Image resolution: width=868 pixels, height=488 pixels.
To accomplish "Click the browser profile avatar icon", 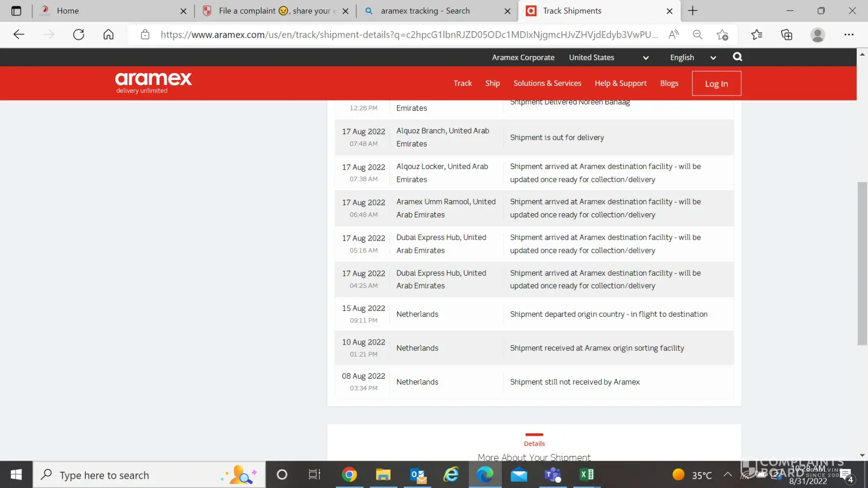I will point(817,35).
